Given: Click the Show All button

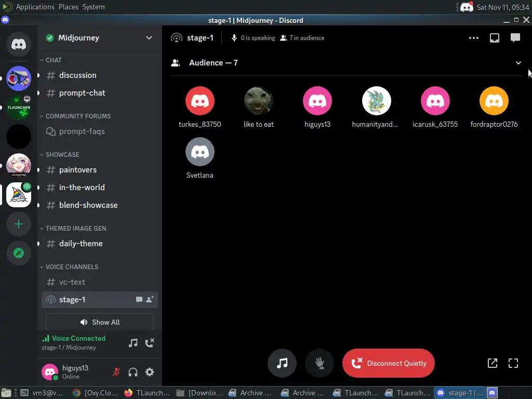Looking at the screenshot, I should 100,322.
